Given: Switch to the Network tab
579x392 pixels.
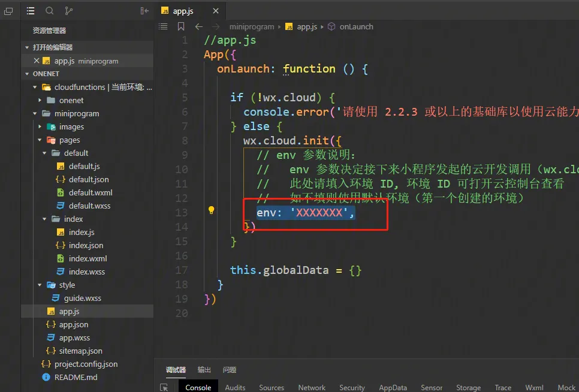Looking at the screenshot, I should point(312,387).
